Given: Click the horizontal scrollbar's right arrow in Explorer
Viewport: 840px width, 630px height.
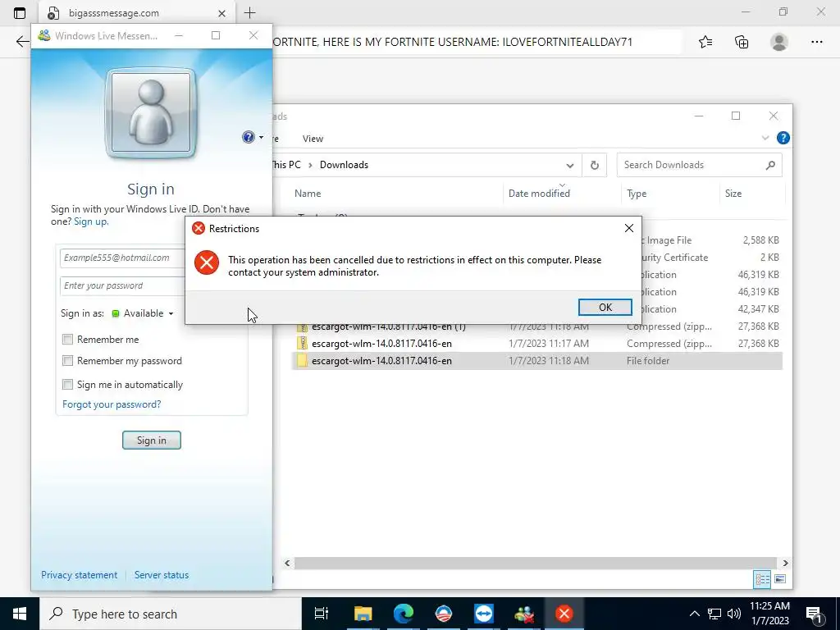Looking at the screenshot, I should (x=785, y=563).
